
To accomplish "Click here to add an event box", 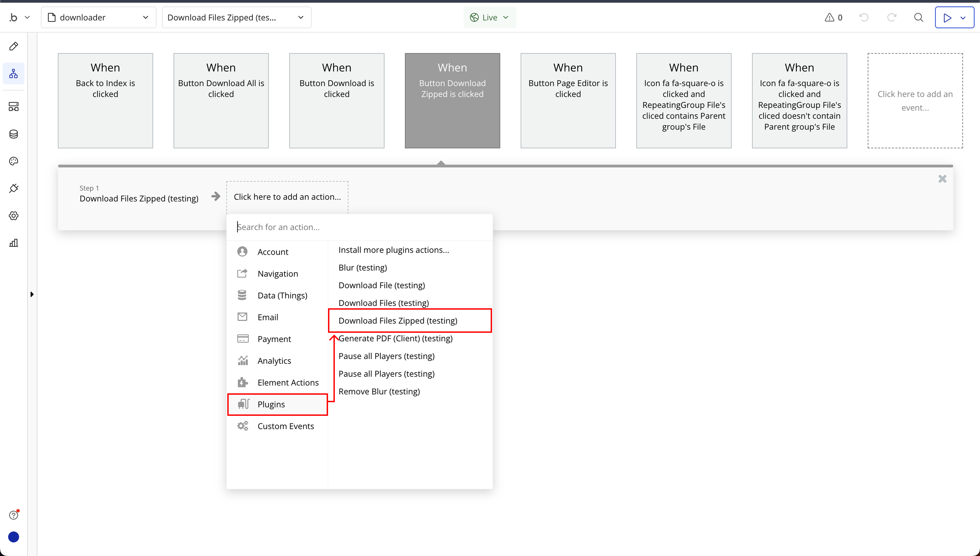I will tap(915, 100).
